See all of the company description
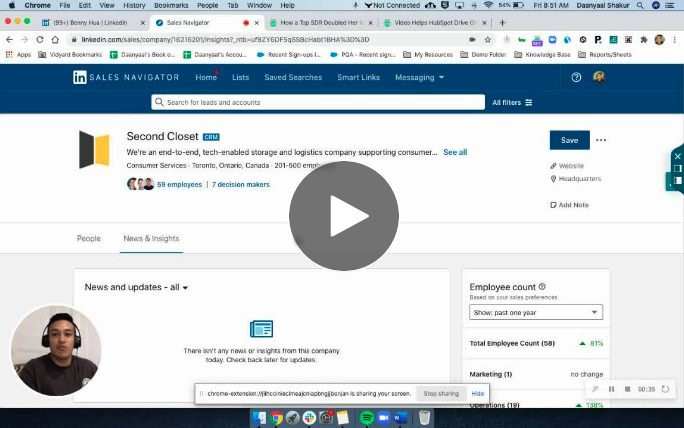The image size is (684, 428). (455, 152)
